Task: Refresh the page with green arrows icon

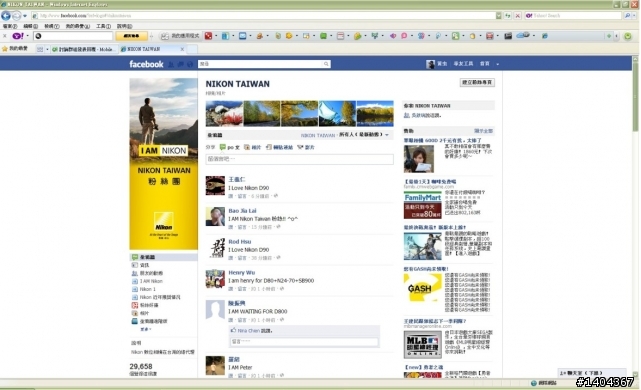Action: pos(508,16)
